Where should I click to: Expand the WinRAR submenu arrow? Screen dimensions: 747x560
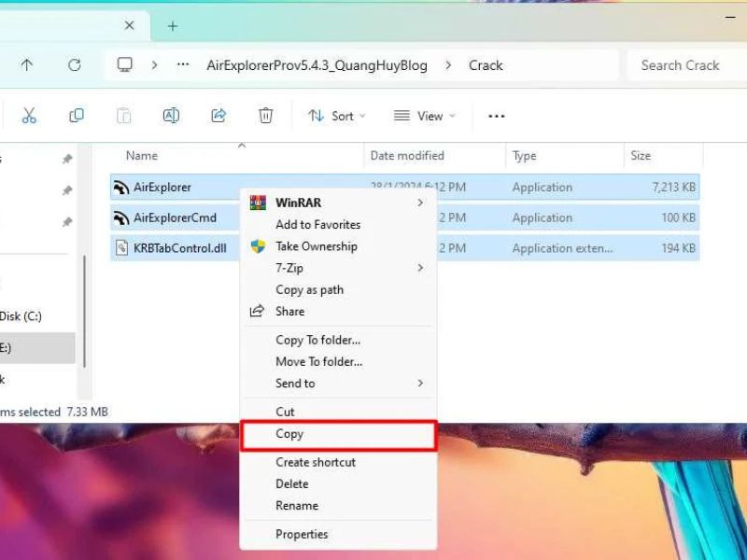click(420, 203)
